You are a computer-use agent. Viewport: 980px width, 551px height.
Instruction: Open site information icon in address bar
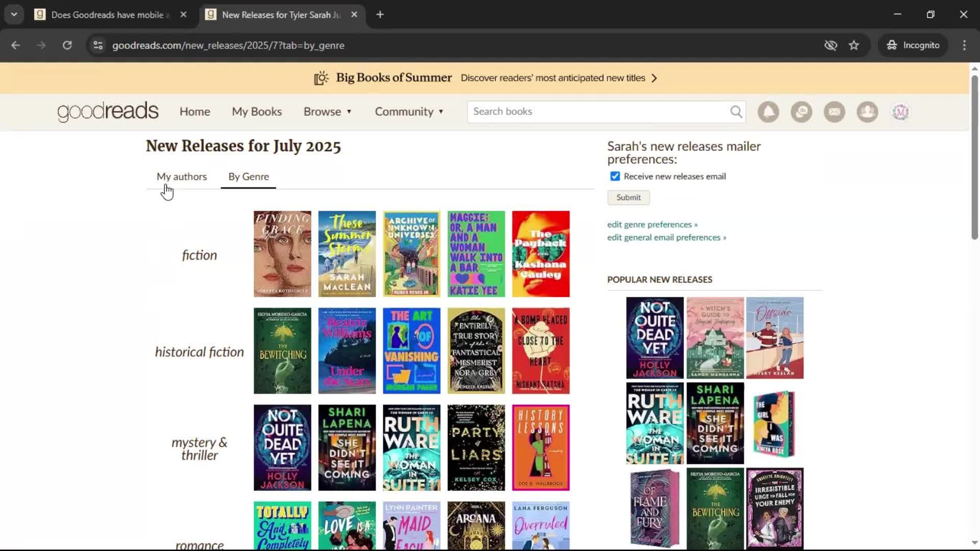coord(98,45)
